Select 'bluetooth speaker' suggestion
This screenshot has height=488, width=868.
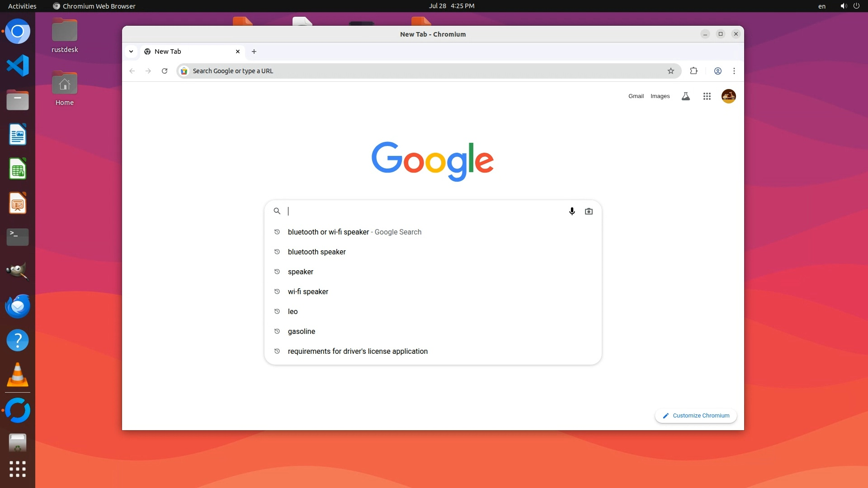point(316,252)
